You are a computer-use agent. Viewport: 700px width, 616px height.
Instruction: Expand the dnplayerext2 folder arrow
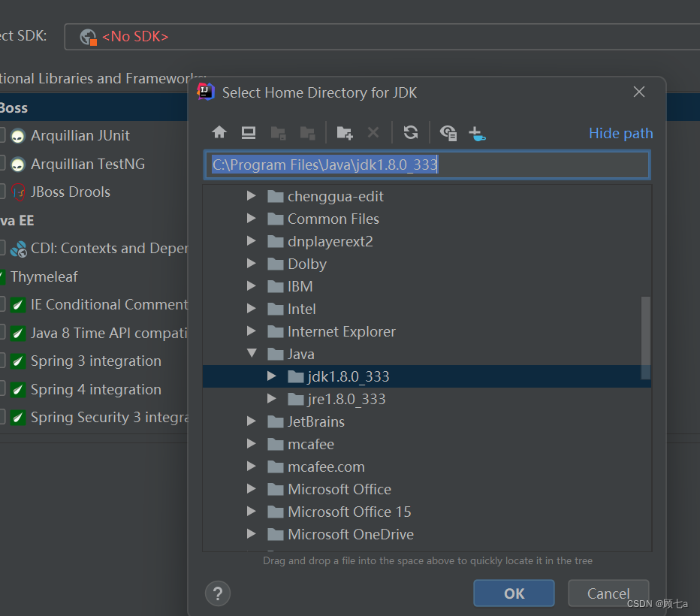click(252, 240)
